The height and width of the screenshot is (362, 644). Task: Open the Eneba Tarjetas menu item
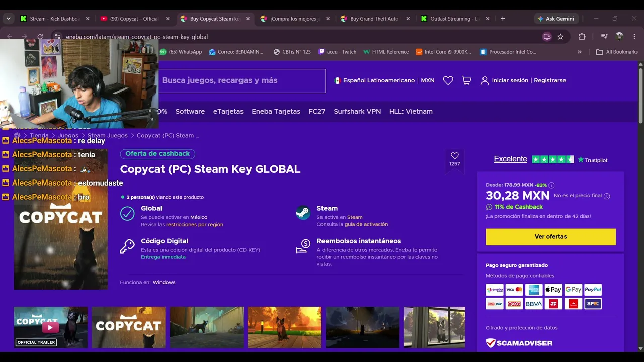(276, 111)
